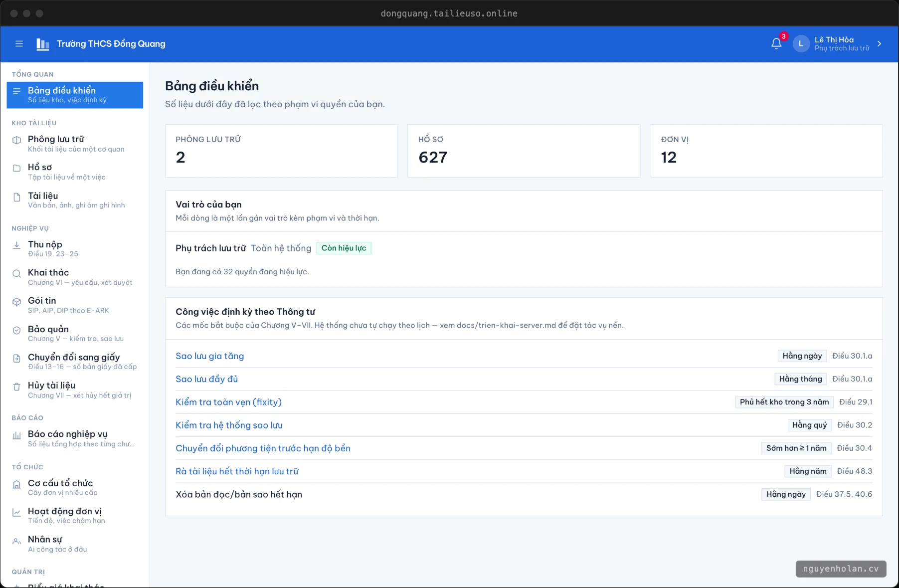Click the Gói tin package icon
This screenshot has height=588, width=899.
pos(17,302)
